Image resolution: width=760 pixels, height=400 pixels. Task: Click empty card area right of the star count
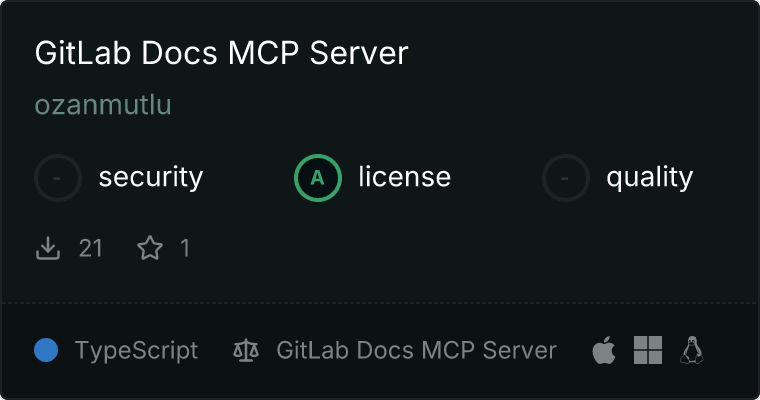pos(436,248)
